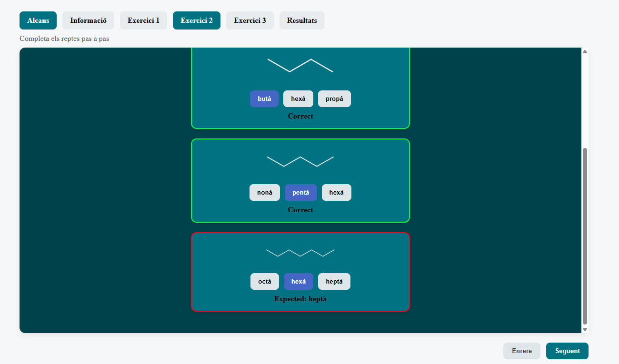
Task: Switch to the Informació tab
Action: 88,20
